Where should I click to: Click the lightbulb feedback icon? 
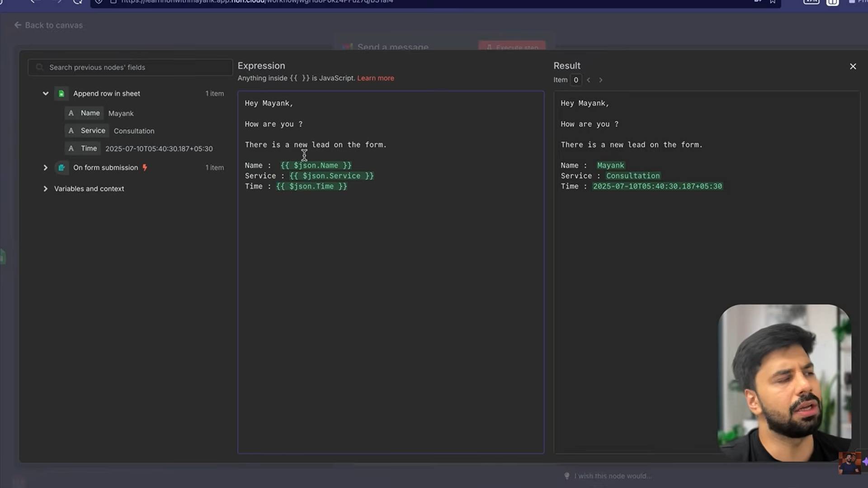click(567, 476)
